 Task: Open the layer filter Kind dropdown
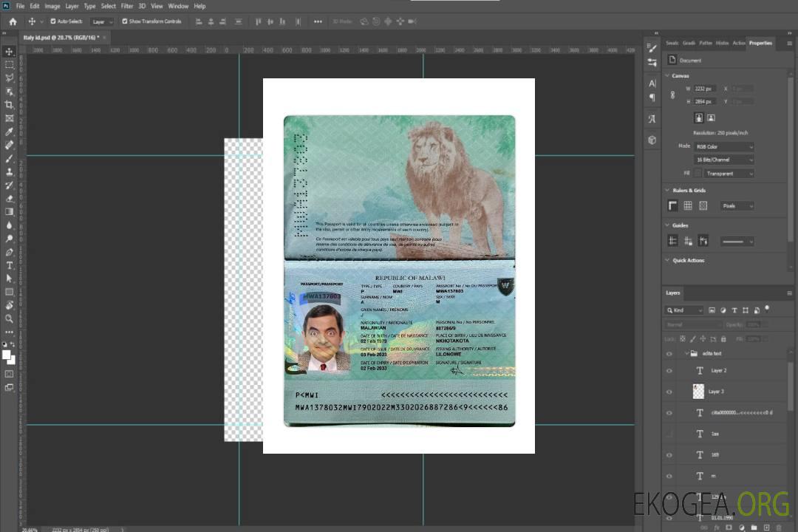click(684, 310)
